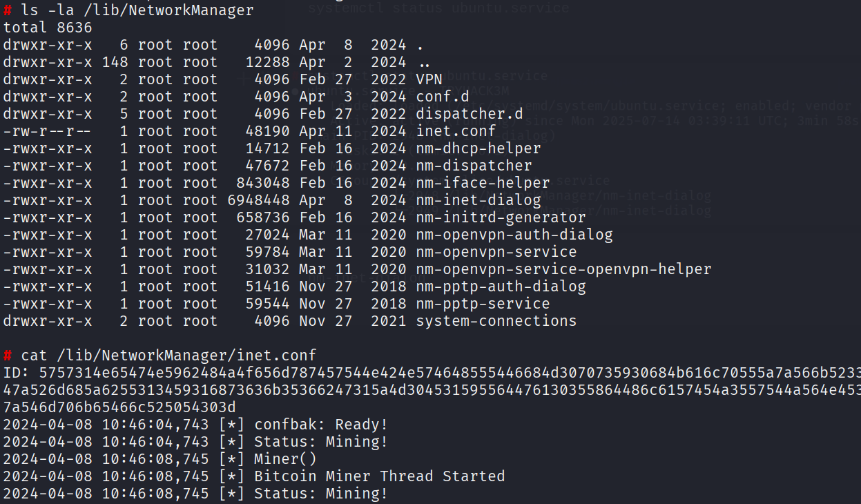Click the 'cat /lib/NetworkManager/inet.conf' command
The width and height of the screenshot is (861, 504).
(168, 356)
